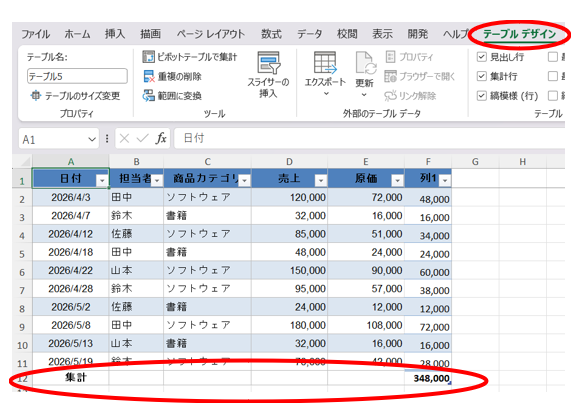
Task: Click テーブルのサイズ変更 icon
Action: tap(36, 95)
